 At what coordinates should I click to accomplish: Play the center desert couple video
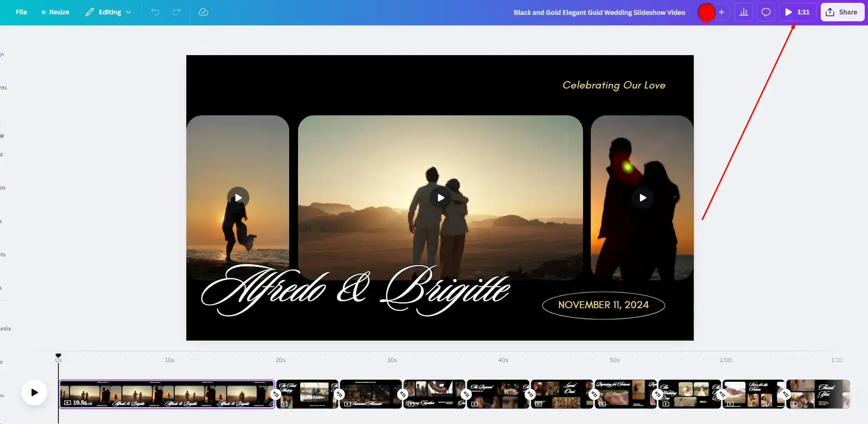tap(441, 198)
